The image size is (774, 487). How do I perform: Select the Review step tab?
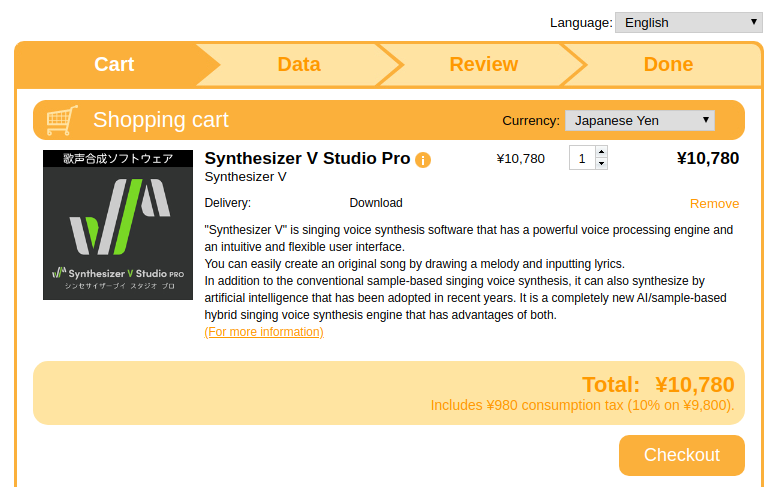tap(483, 64)
